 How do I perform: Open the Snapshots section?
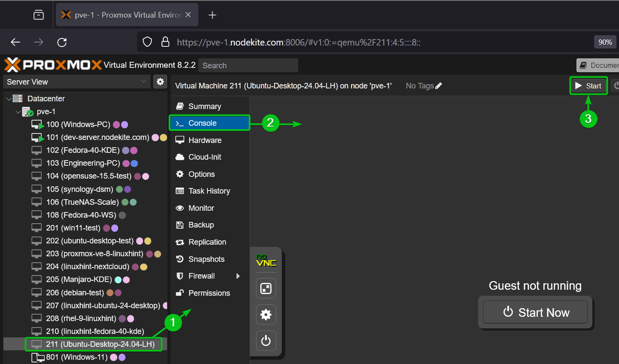(210, 259)
